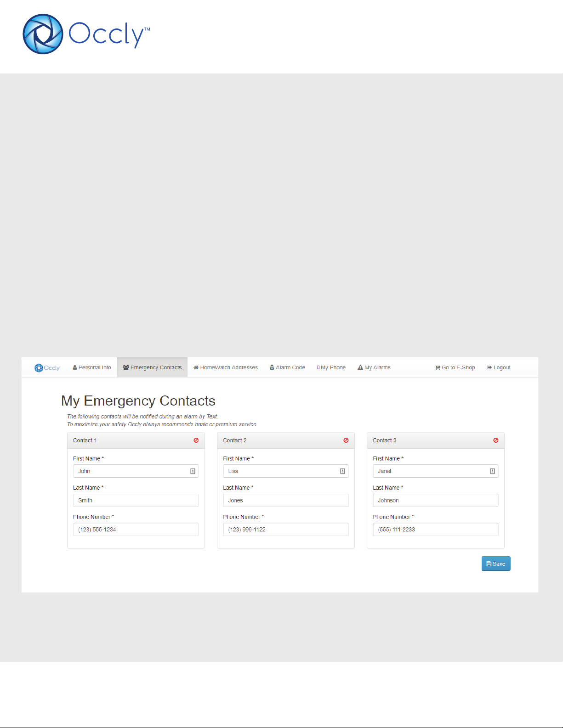Focus phone field (123) 555-1234
The image size is (563, 728).
(x=136, y=529)
